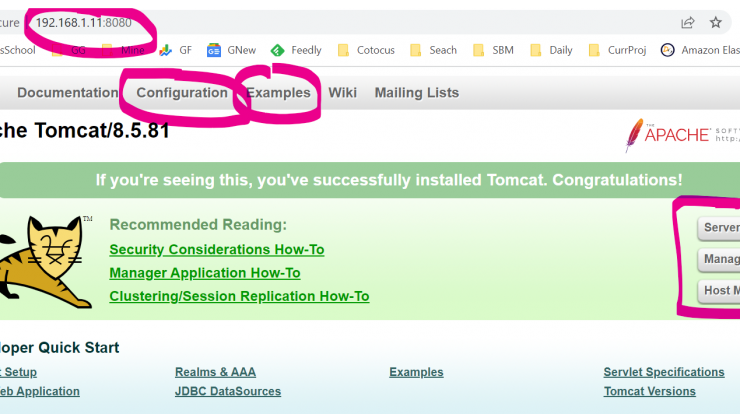Open the Cotocus bookmark folder
Image resolution: width=740 pixels, height=414 pixels.
[366, 50]
